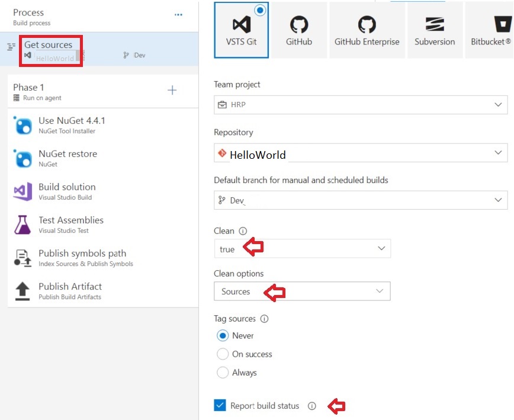Click the info icon next to Report build status

coord(312,406)
